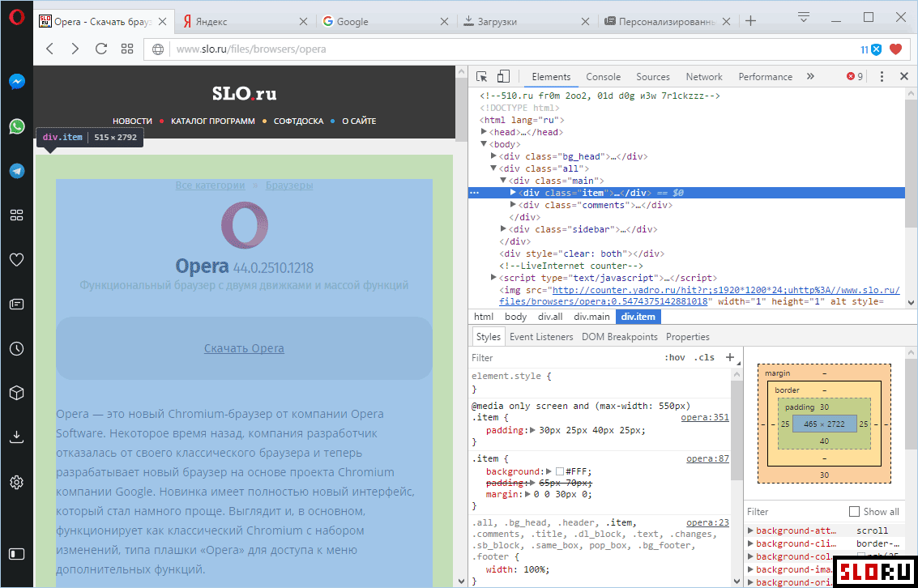Add page to bookmarks with heart icon
This screenshot has height=588, width=918.
[896, 49]
